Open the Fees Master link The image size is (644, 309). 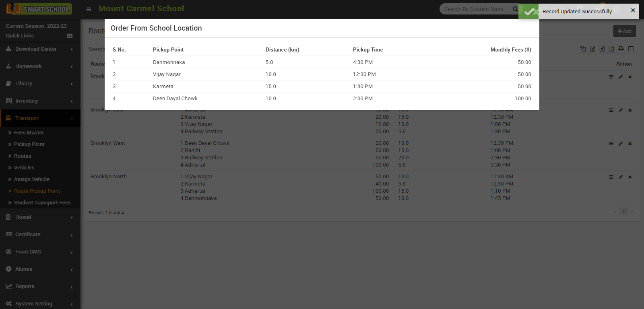point(29,133)
